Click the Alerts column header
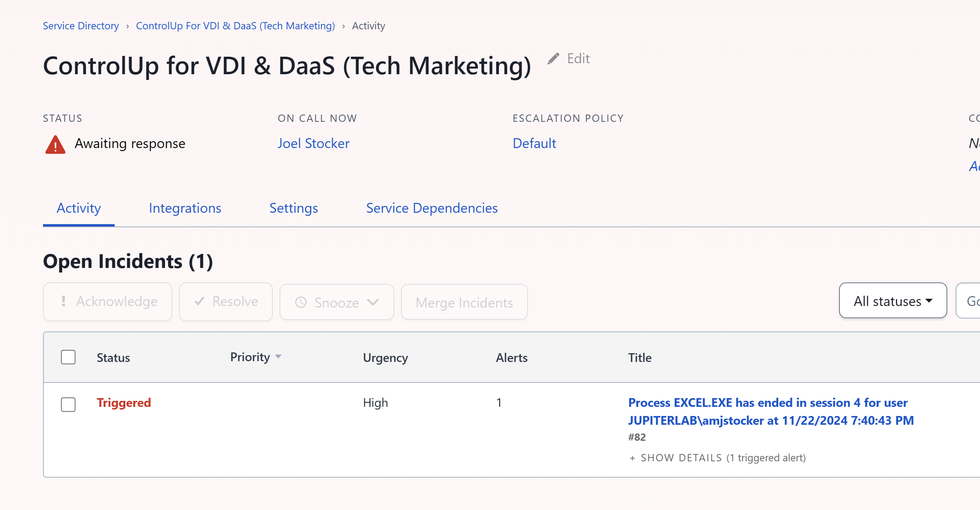The height and width of the screenshot is (510, 980). coord(512,358)
